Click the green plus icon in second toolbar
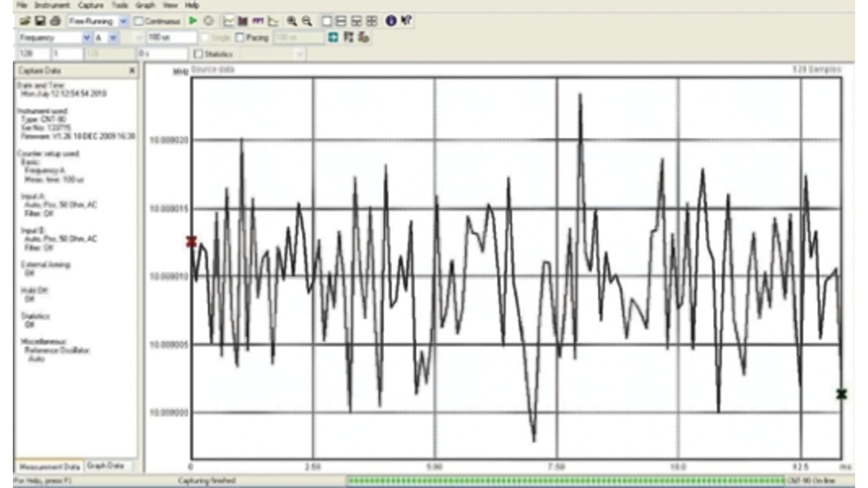Viewport: 868px width, 488px height. 333,37
